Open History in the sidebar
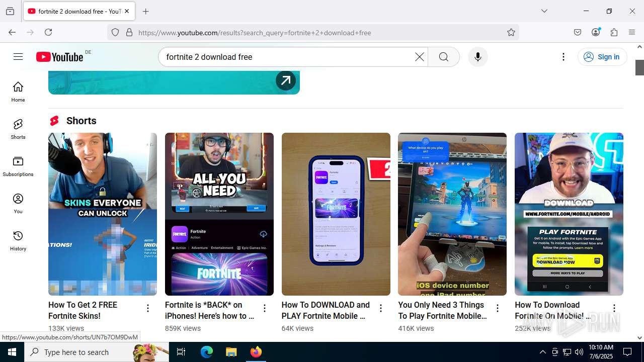This screenshot has height=362, width=644. (x=18, y=240)
